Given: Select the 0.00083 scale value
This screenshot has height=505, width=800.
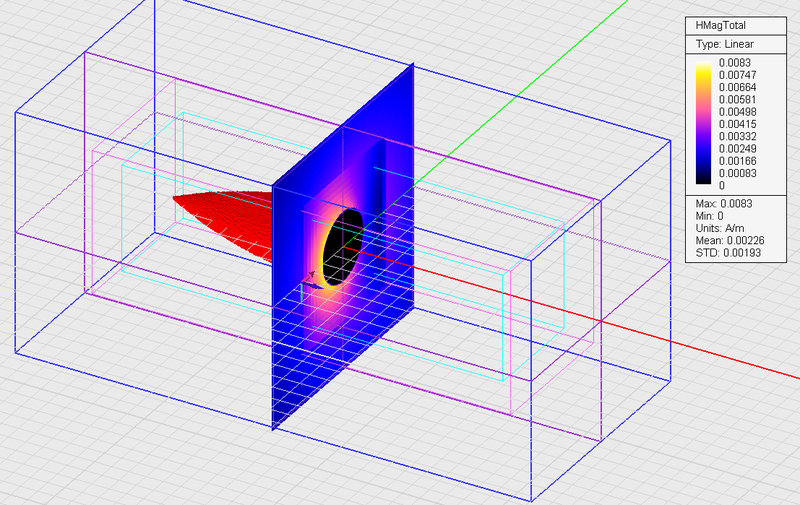Looking at the screenshot, I should point(737,173).
